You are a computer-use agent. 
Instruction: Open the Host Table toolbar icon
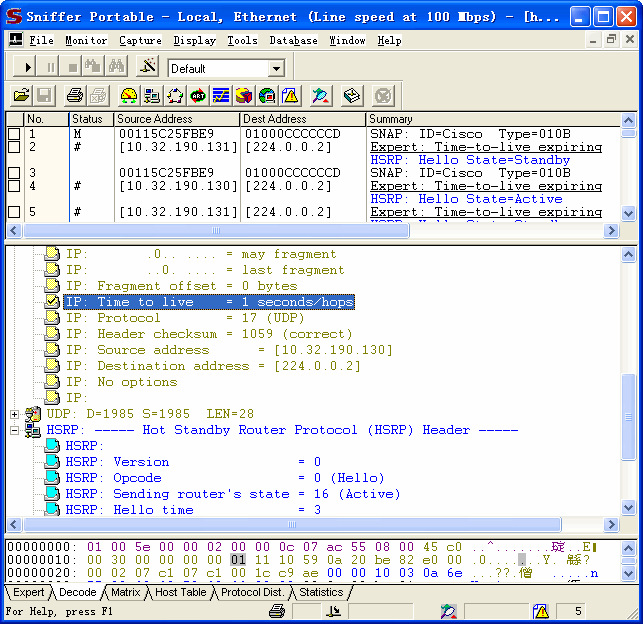151,96
